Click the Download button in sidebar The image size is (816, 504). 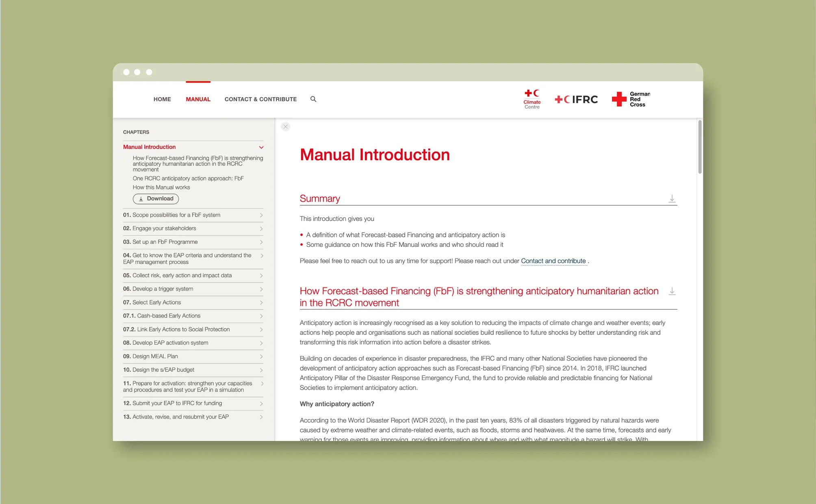click(156, 199)
